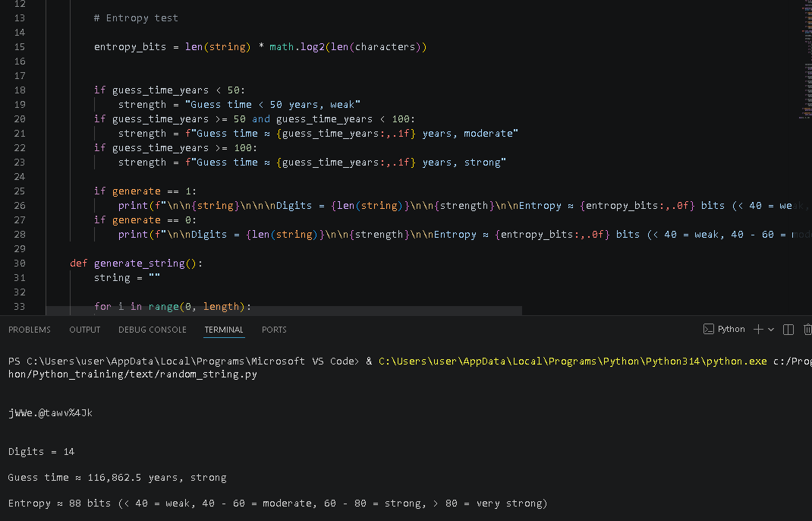Screen dimensions: 812x521
Task: Click the python.exe path in terminal
Action: tap(573, 362)
